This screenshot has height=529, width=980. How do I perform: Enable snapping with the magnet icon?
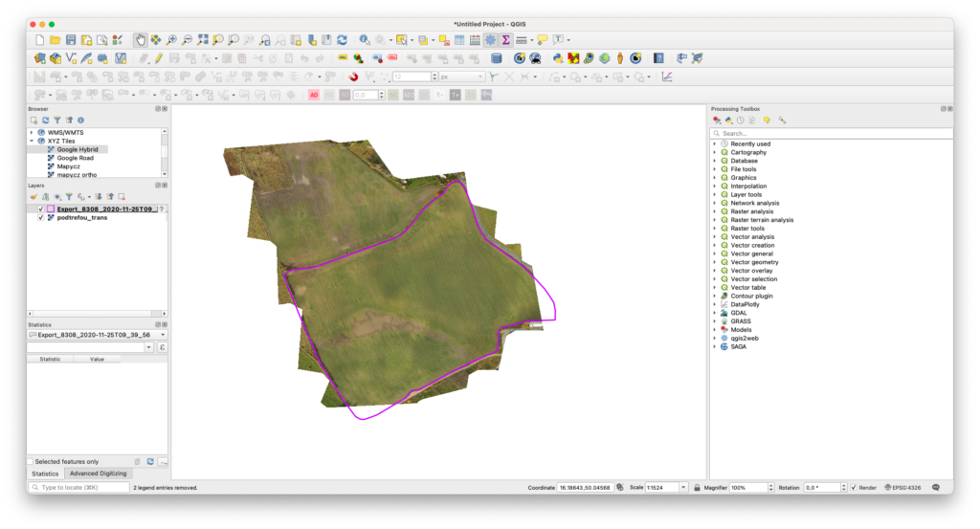tap(353, 77)
